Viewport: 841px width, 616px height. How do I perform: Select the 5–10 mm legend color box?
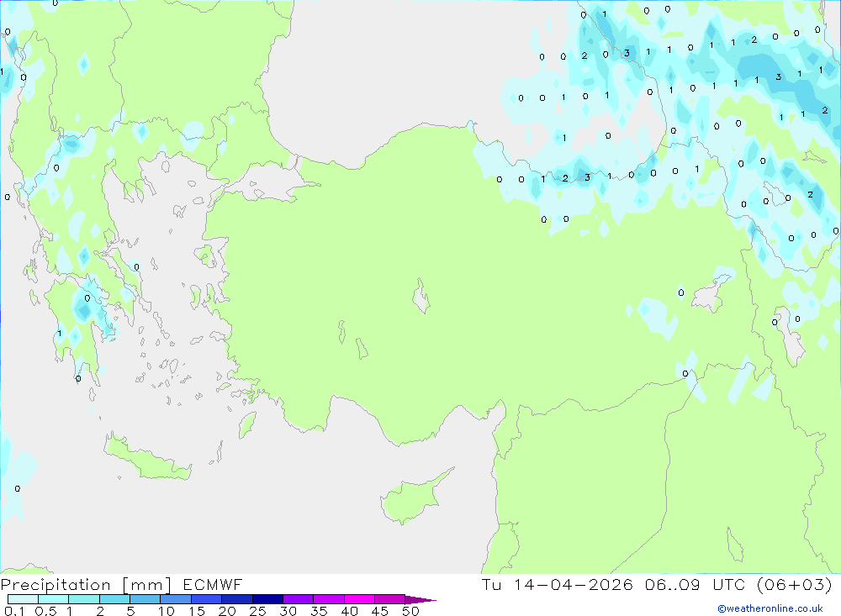(x=145, y=599)
